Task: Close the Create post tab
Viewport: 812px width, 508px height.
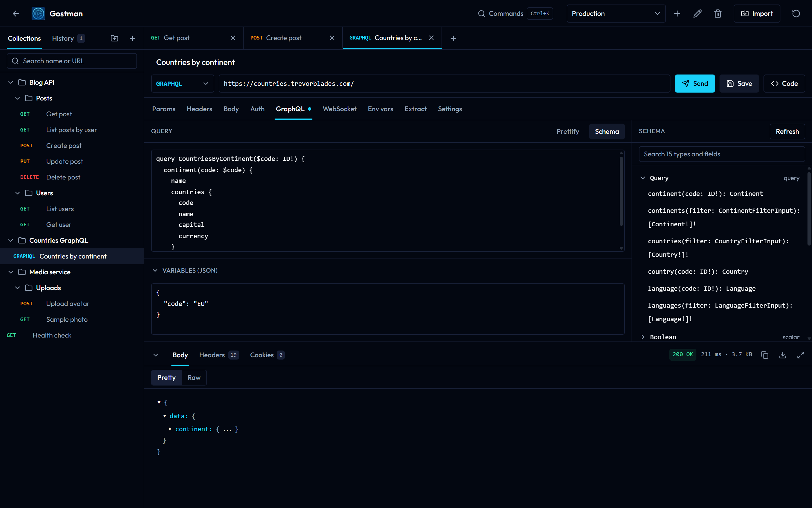Action: point(332,38)
